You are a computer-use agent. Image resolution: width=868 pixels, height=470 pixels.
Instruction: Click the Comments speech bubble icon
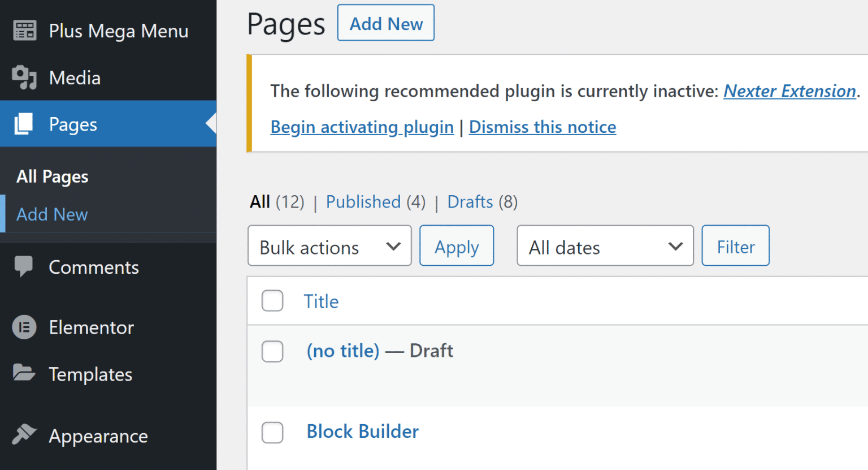24,266
